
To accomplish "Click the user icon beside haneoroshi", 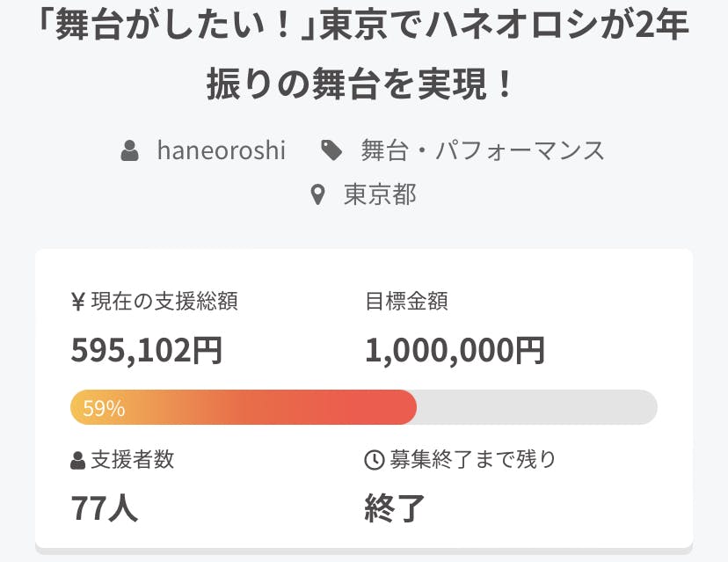I will [130, 151].
